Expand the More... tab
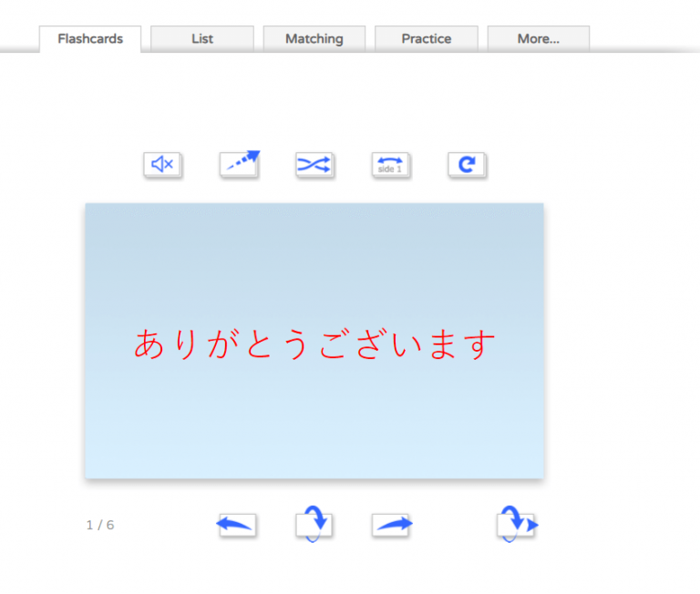Screen dimensions: 700x594 [539, 39]
